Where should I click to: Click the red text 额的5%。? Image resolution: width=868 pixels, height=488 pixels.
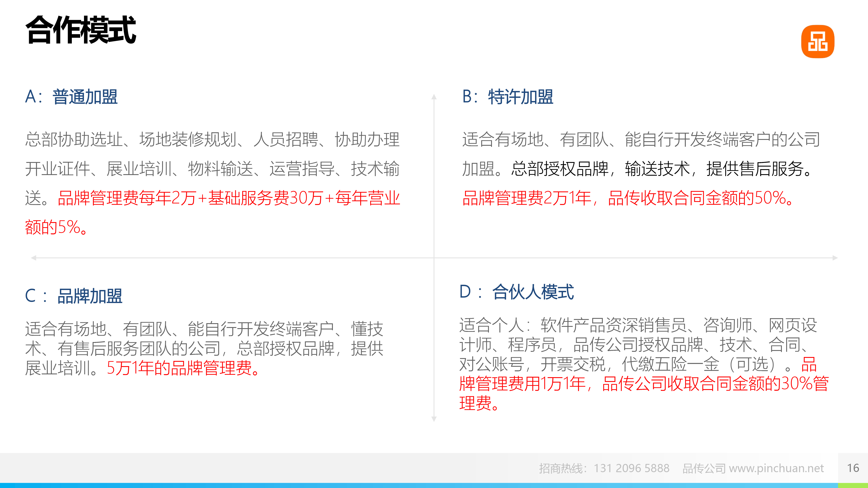(57, 227)
